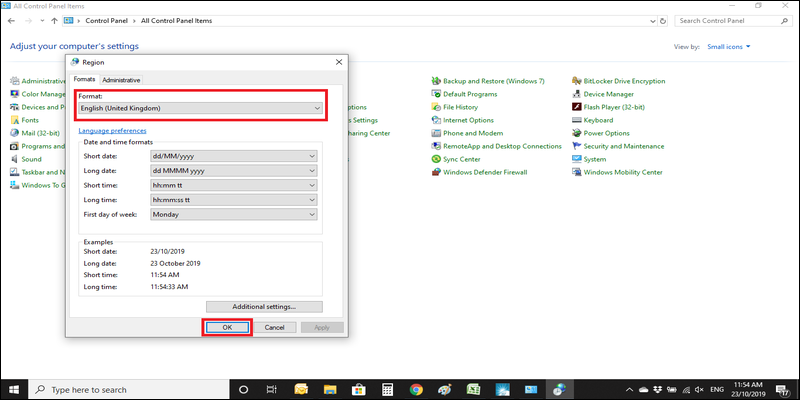800x400 pixels.
Task: Click the Windows Start button
Action: click(15, 389)
